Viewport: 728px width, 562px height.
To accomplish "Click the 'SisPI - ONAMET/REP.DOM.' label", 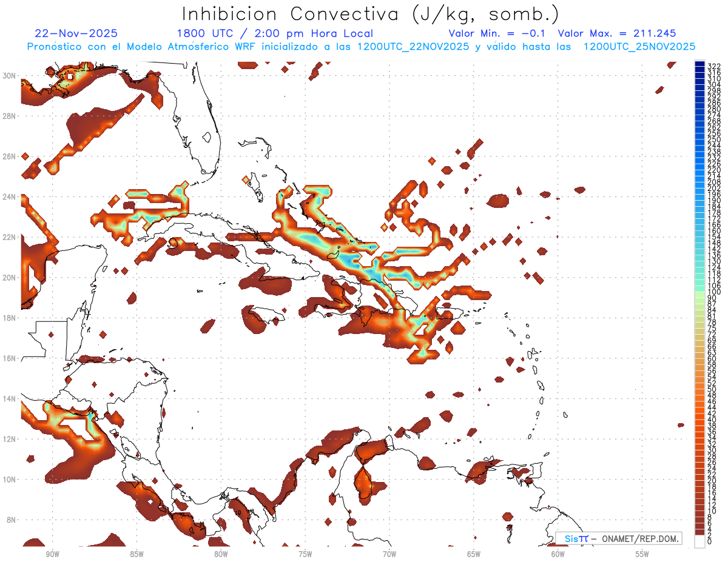I will coord(619,538).
